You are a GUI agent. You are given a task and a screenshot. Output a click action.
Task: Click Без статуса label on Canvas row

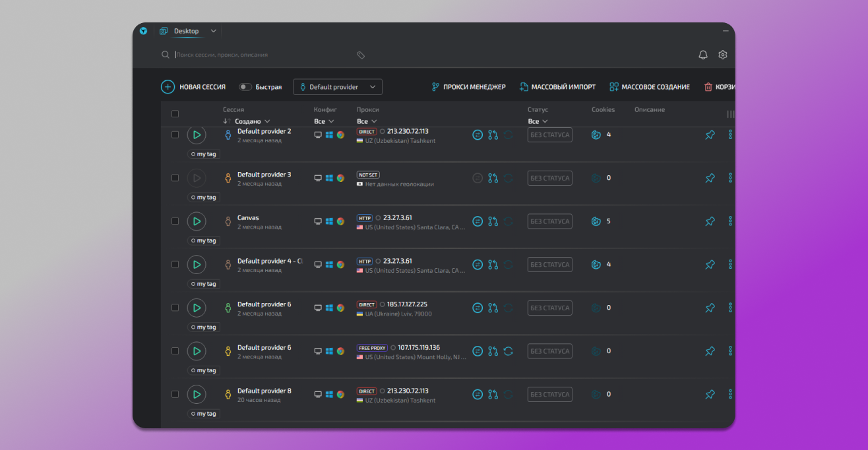point(549,221)
